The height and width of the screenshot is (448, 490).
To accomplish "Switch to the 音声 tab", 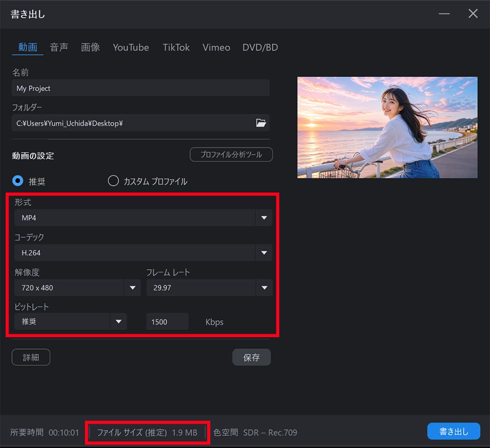I will [59, 47].
